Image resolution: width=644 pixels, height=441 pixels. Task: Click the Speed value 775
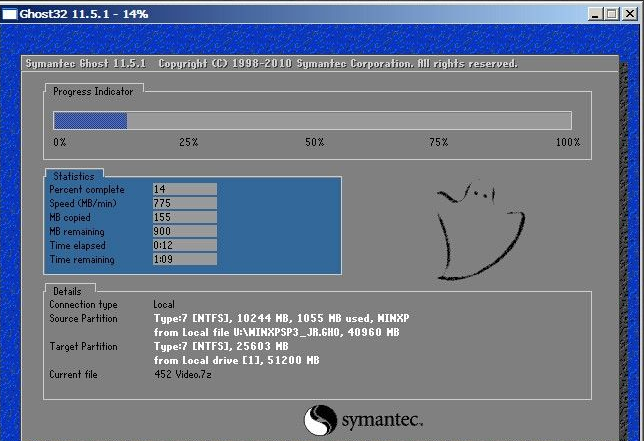185,203
